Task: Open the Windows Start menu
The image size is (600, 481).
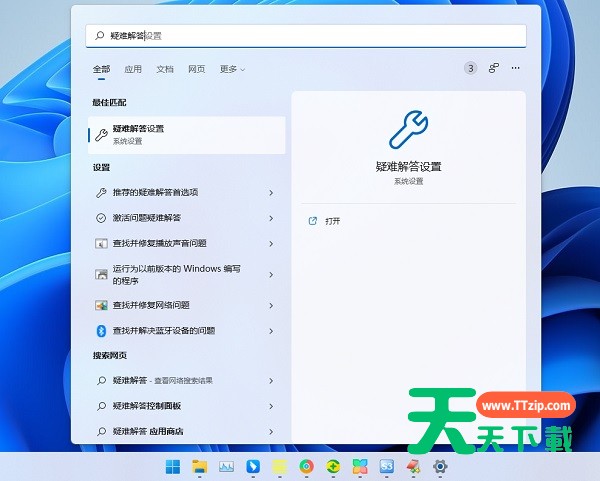Action: click(173, 466)
